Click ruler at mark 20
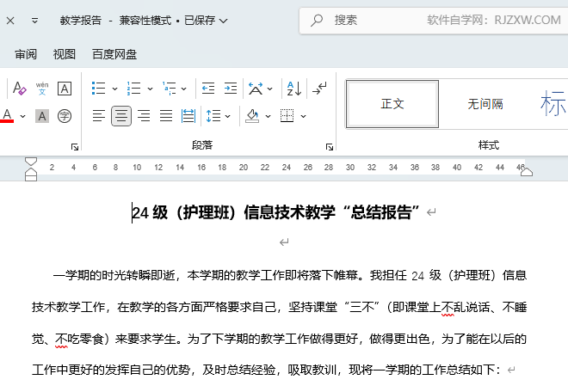The image size is (568, 392). [x=244, y=168]
